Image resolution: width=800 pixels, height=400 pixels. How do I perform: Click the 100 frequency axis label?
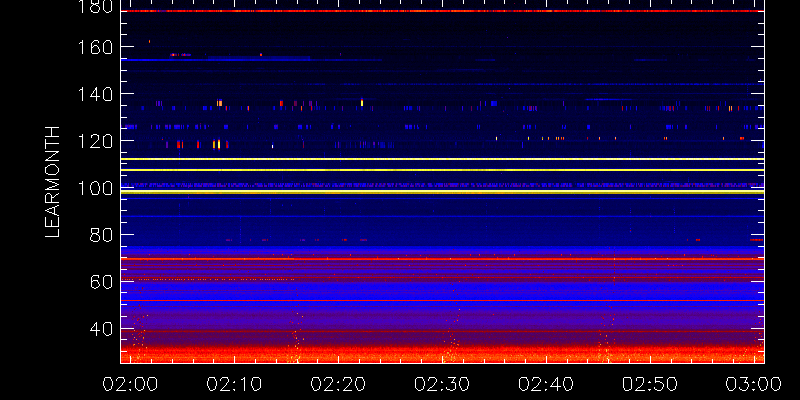(97, 188)
